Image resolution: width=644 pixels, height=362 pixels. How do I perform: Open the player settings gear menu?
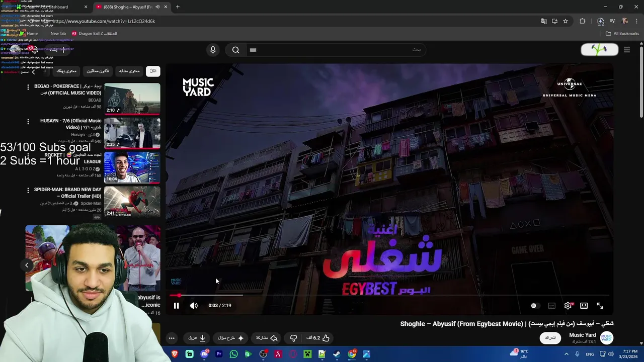coord(568,306)
